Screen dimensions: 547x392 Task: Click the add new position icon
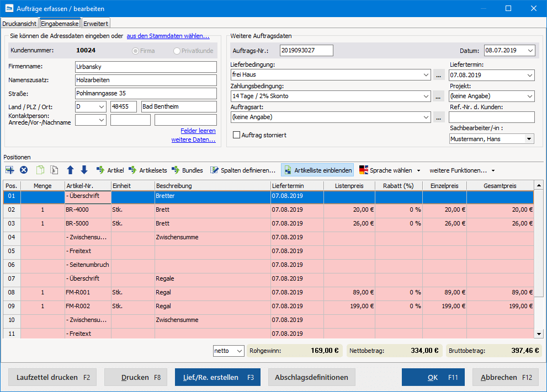10,170
